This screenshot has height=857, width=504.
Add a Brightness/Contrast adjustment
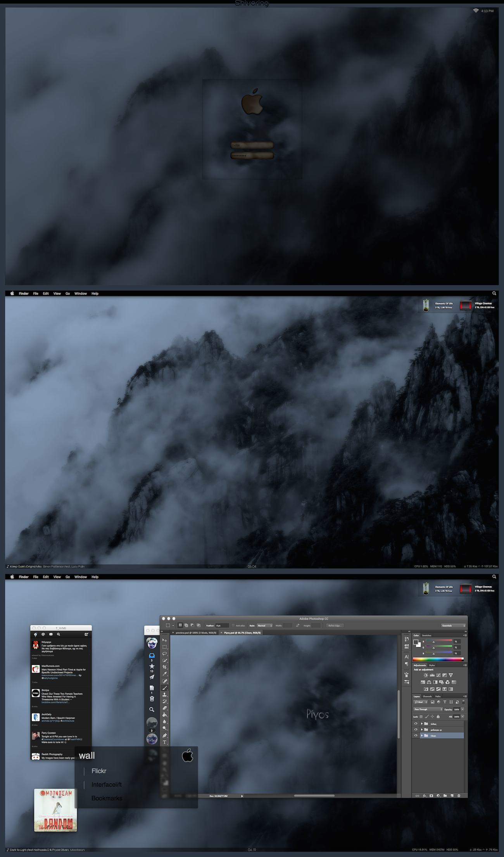(426, 675)
